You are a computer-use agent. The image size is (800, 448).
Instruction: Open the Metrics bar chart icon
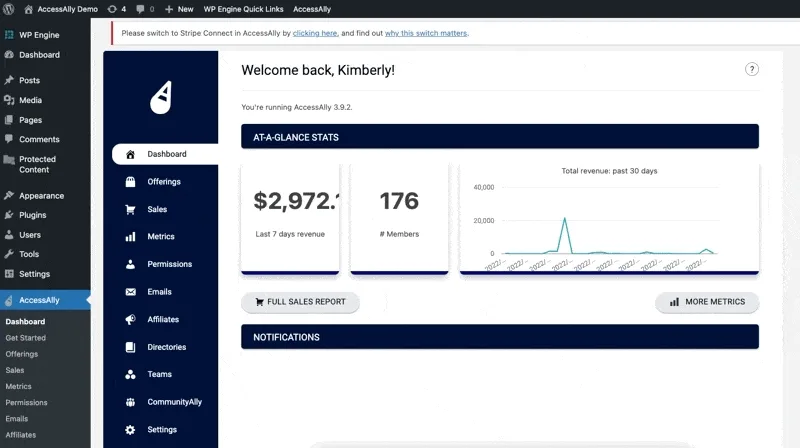click(x=130, y=237)
